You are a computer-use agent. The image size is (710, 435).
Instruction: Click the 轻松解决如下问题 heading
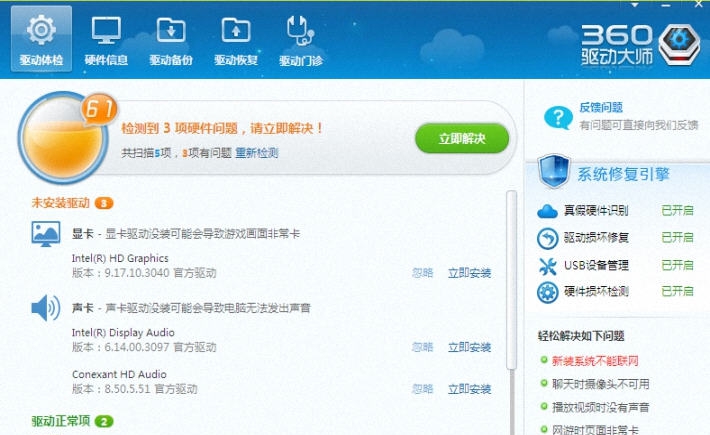point(581,336)
